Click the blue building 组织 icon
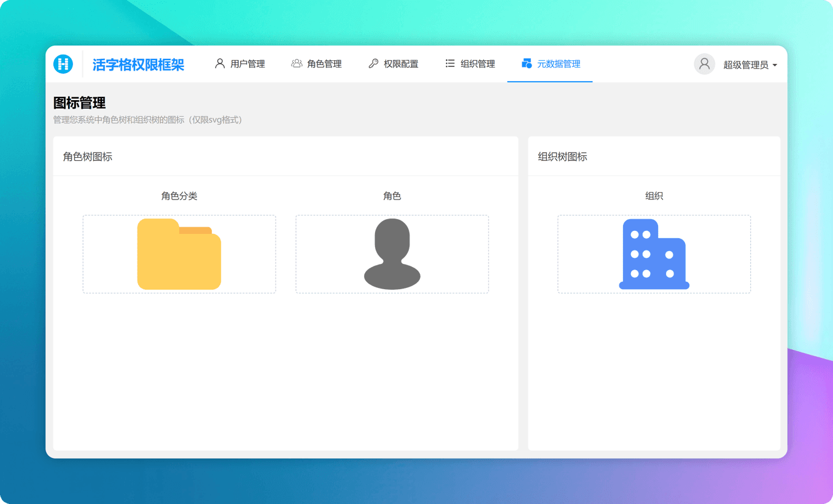This screenshot has height=504, width=833. point(654,254)
